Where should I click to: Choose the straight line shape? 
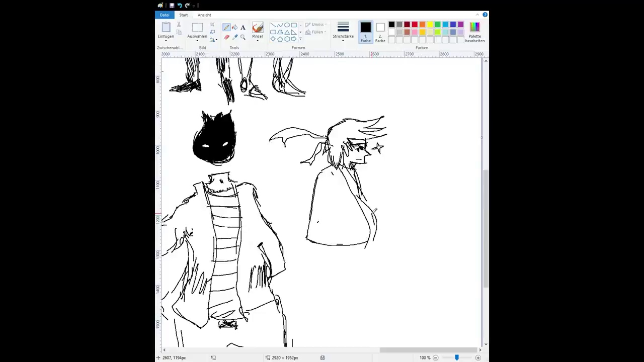(x=273, y=25)
